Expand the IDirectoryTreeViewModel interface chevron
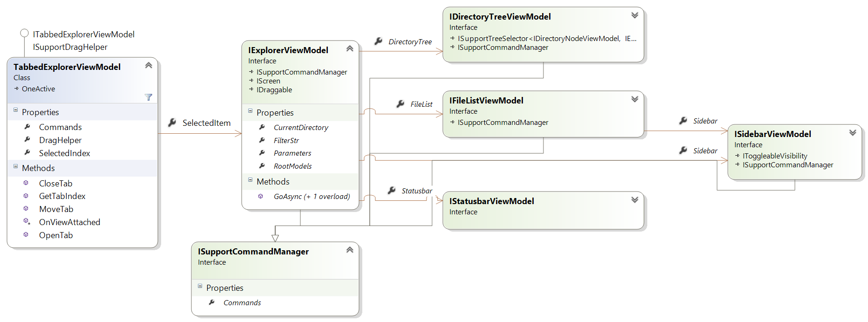 pos(635,15)
